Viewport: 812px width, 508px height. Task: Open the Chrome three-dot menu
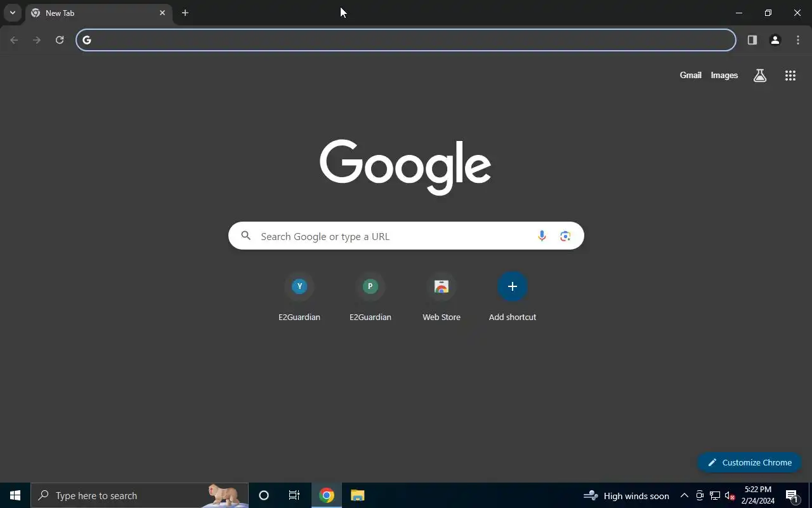798,40
